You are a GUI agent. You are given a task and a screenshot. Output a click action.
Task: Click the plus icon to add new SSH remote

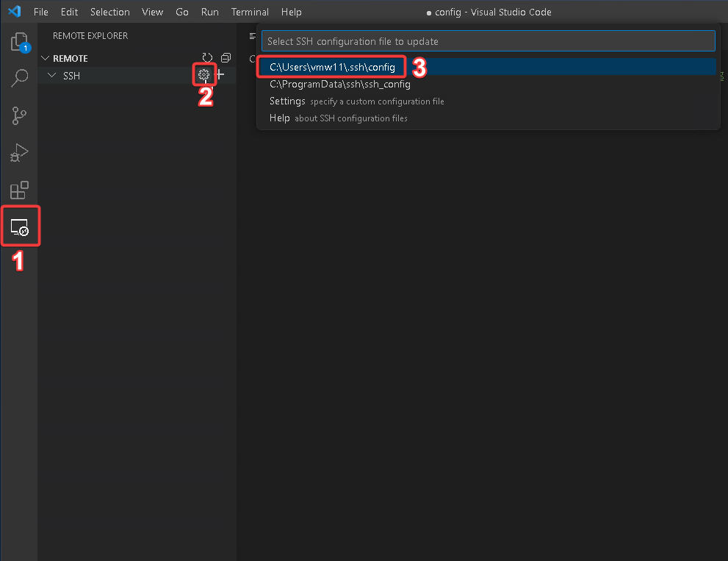[220, 74]
